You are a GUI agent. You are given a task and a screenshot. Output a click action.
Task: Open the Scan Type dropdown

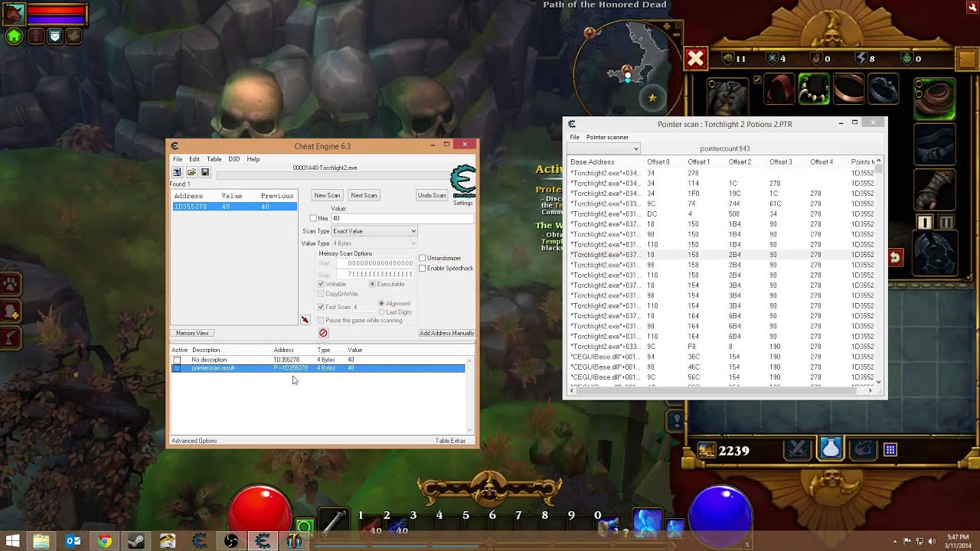coord(374,231)
